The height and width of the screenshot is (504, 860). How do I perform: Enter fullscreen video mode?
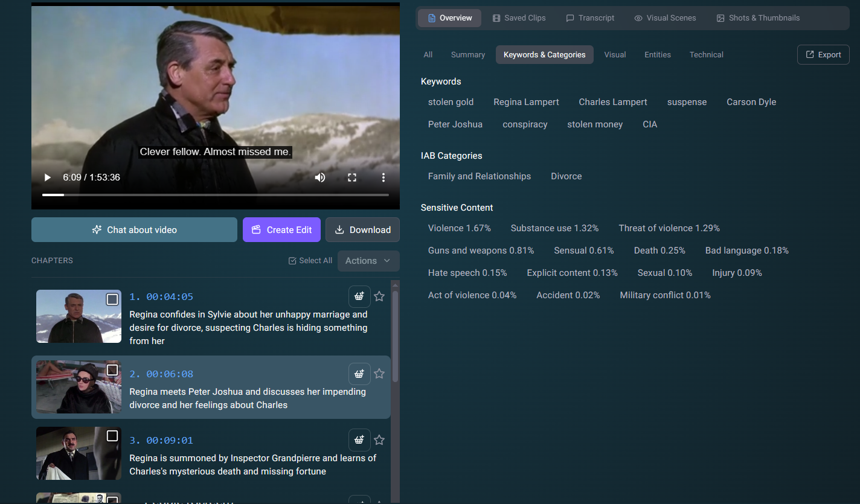point(352,177)
